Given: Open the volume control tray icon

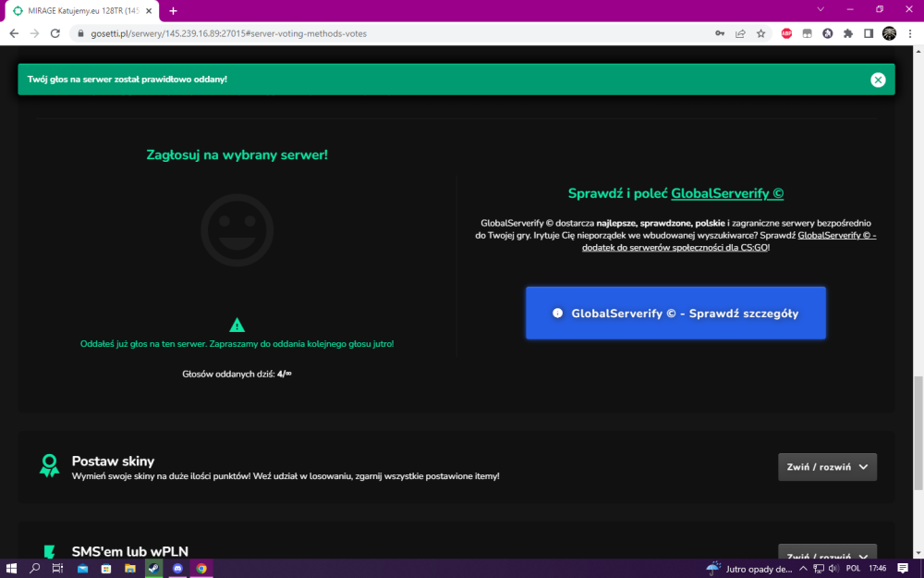Looking at the screenshot, I should tap(833, 569).
